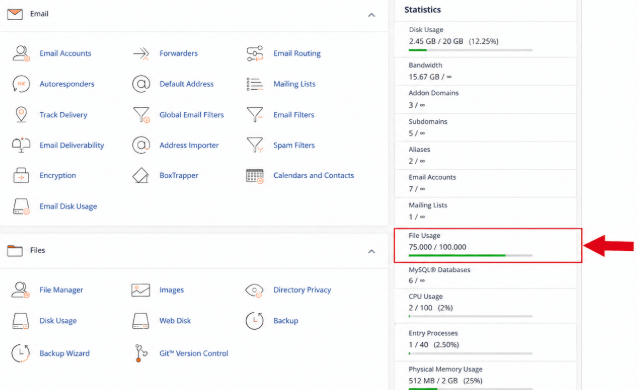Image resolution: width=638 pixels, height=390 pixels.
Task: Click the Files section header title
Action: point(37,250)
